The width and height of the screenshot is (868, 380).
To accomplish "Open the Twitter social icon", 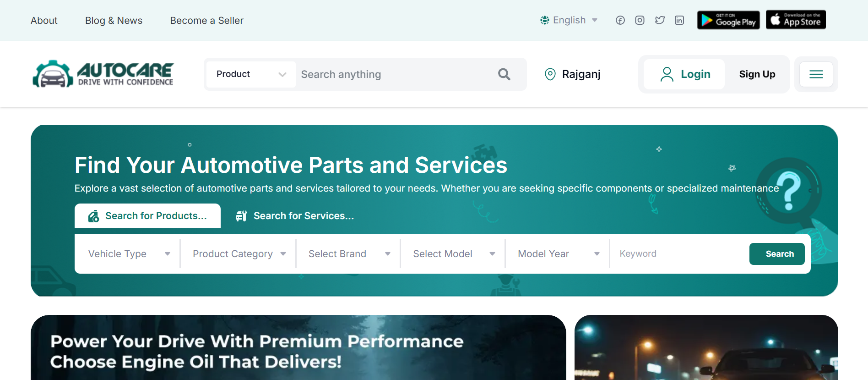I will click(x=660, y=20).
